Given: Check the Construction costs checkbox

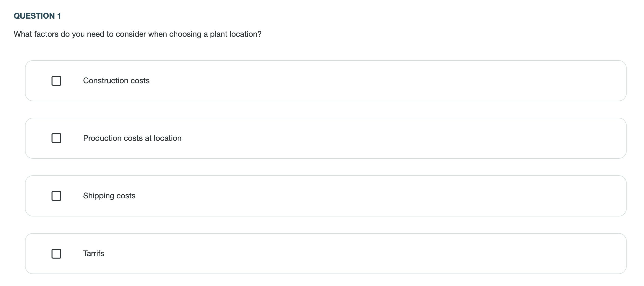Looking at the screenshot, I should tap(56, 80).
